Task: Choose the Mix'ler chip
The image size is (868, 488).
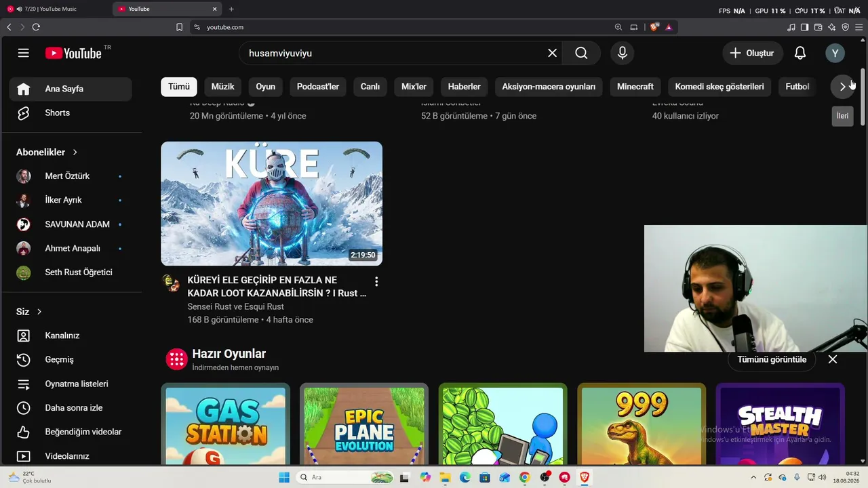Action: tap(414, 87)
